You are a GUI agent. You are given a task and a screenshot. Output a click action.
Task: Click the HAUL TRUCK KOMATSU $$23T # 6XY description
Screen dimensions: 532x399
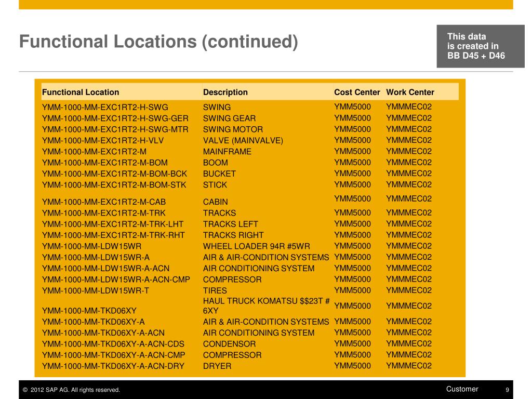267,305
